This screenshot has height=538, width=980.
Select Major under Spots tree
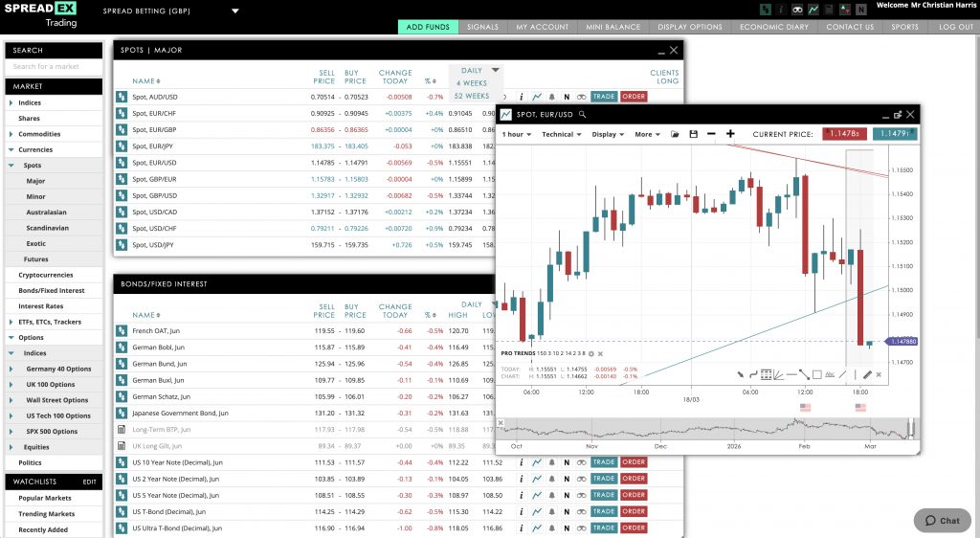tap(35, 181)
